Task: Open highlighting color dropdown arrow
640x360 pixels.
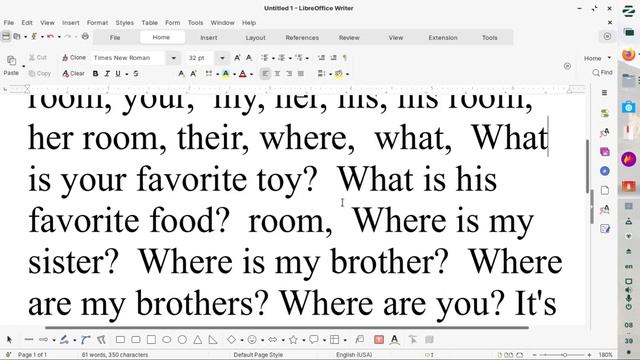Action: [x=234, y=74]
